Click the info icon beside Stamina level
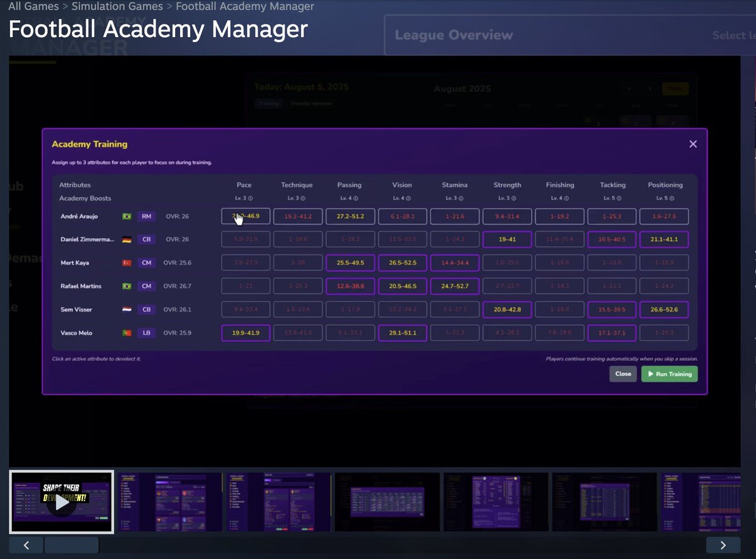Screen dimensions: 756x559 click(461, 198)
